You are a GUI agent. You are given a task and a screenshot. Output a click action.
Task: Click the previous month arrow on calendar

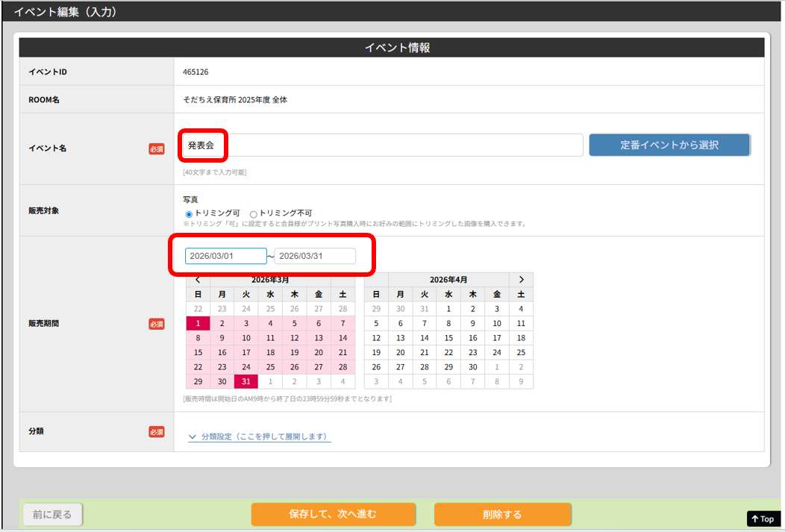tap(198, 280)
